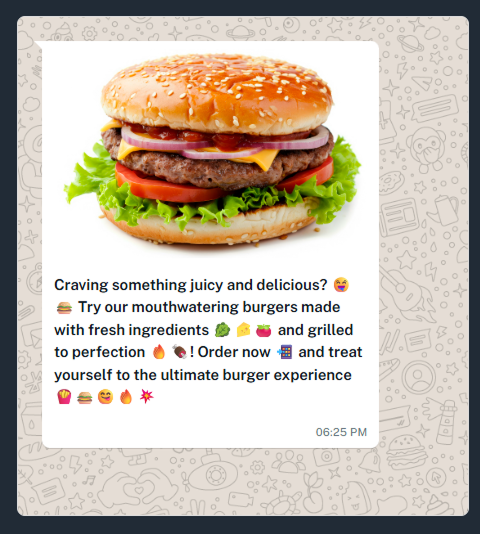Click the 'Craving something juicy and delicious?' text
The height and width of the screenshot is (534, 480).
pyautogui.click(x=191, y=285)
